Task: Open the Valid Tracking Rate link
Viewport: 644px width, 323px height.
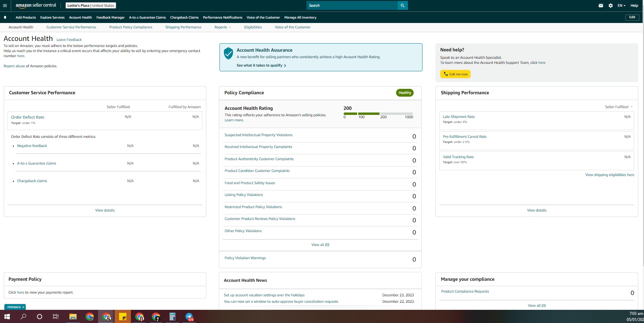Action: point(458,157)
